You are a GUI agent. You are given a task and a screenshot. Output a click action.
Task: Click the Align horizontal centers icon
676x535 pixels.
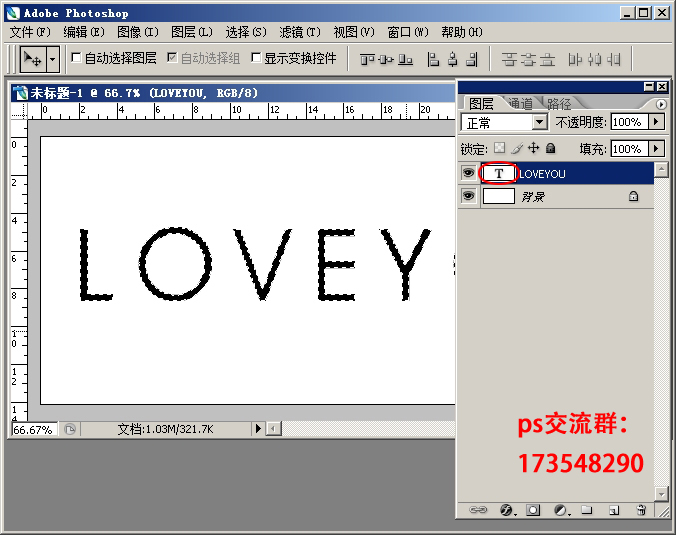[453, 59]
